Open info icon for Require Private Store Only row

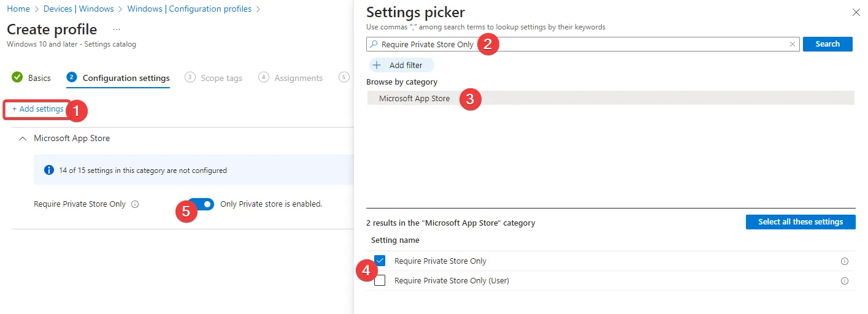coord(845,261)
